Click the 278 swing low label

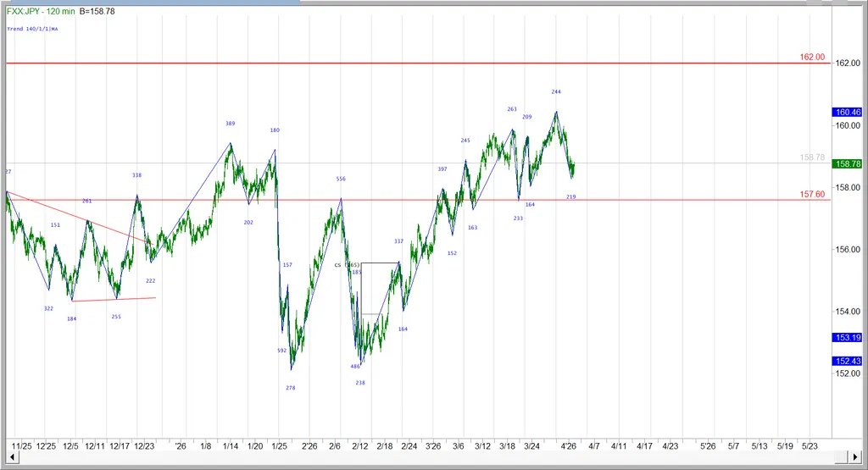pos(291,388)
